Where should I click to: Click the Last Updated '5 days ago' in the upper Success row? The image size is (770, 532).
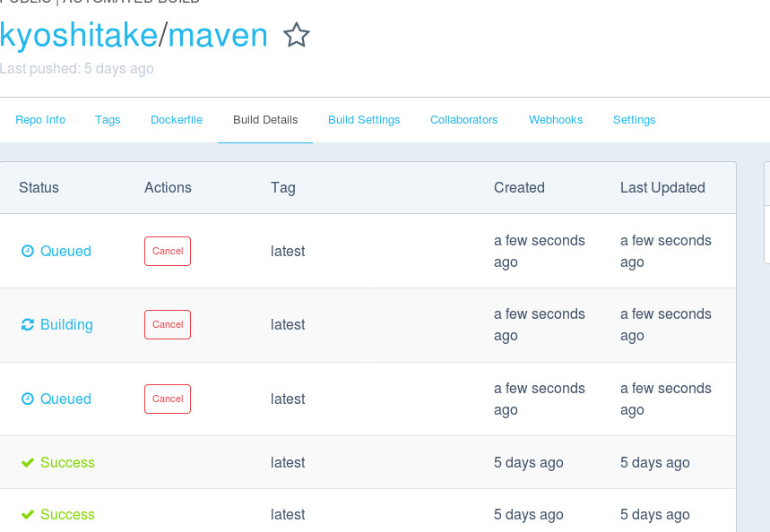pyautogui.click(x=654, y=462)
